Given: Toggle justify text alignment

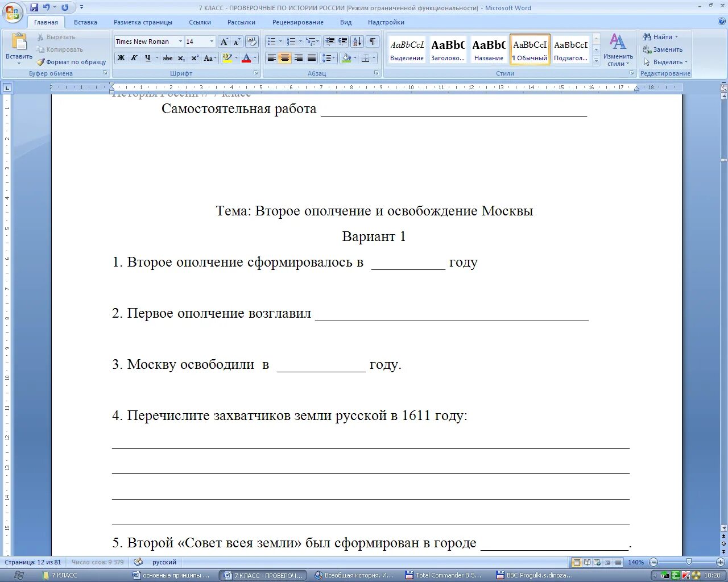Looking at the screenshot, I should tap(311, 58).
